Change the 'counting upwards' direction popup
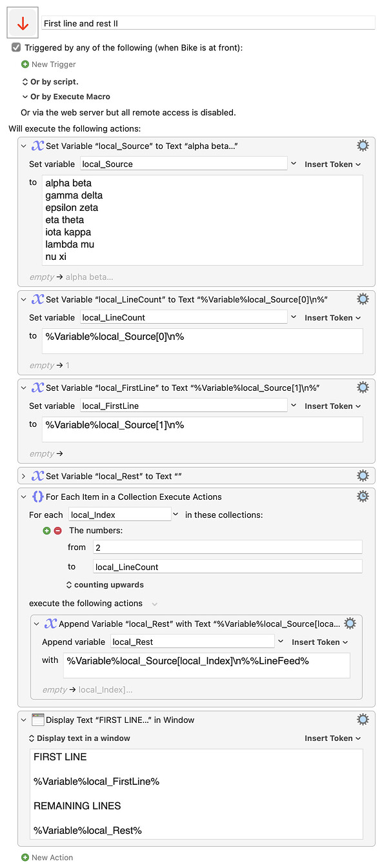 click(105, 585)
